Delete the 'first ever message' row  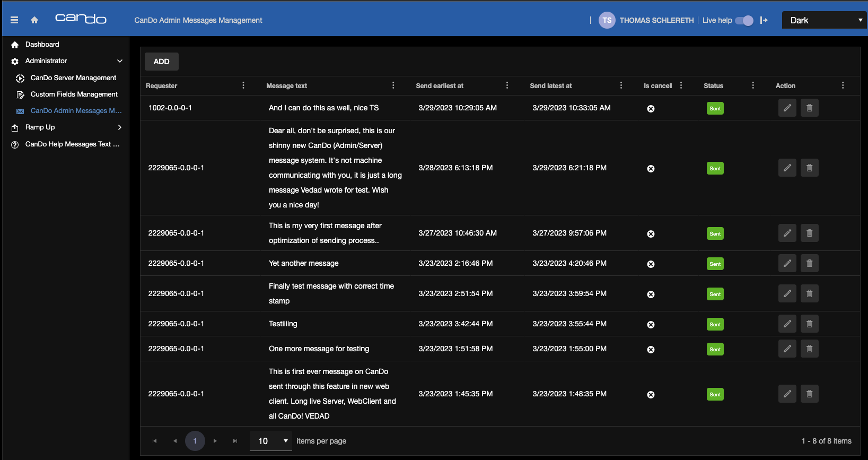point(810,394)
